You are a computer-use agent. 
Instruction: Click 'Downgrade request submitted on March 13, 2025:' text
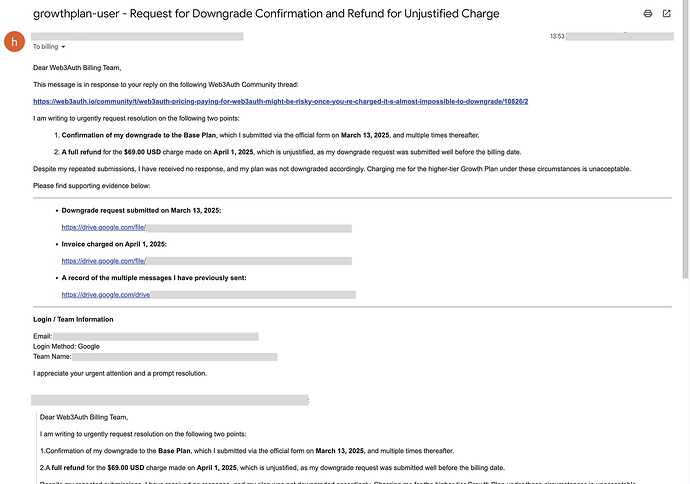(x=141, y=211)
